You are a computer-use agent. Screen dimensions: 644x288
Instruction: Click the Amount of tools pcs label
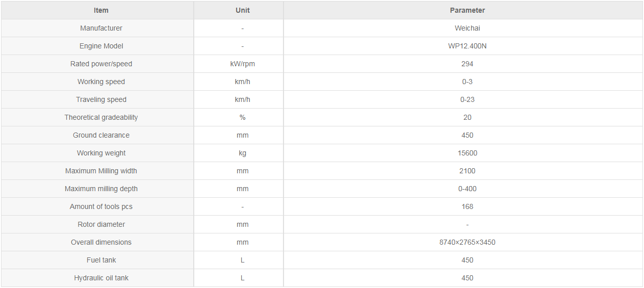coord(101,206)
